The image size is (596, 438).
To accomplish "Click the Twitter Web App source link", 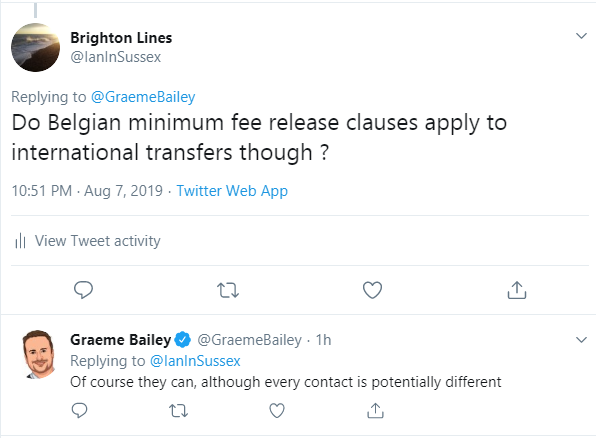I will pos(232,191).
